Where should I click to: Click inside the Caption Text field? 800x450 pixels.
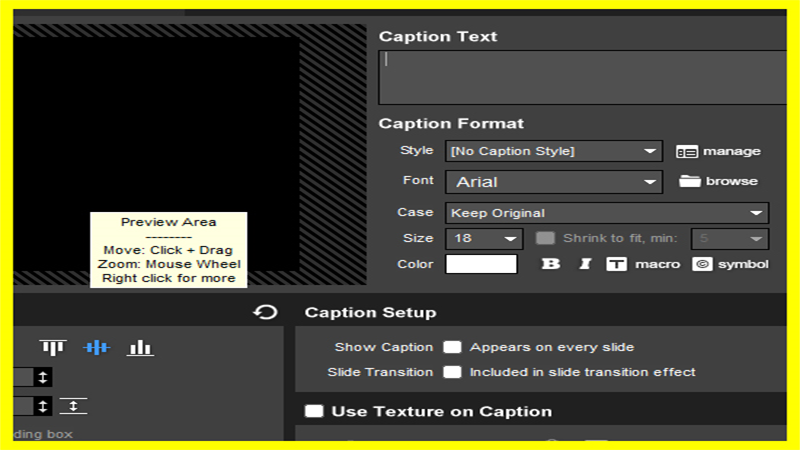pyautogui.click(x=582, y=77)
